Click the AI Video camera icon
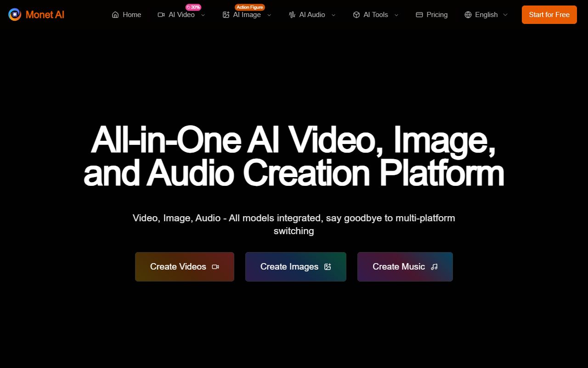 click(x=161, y=15)
